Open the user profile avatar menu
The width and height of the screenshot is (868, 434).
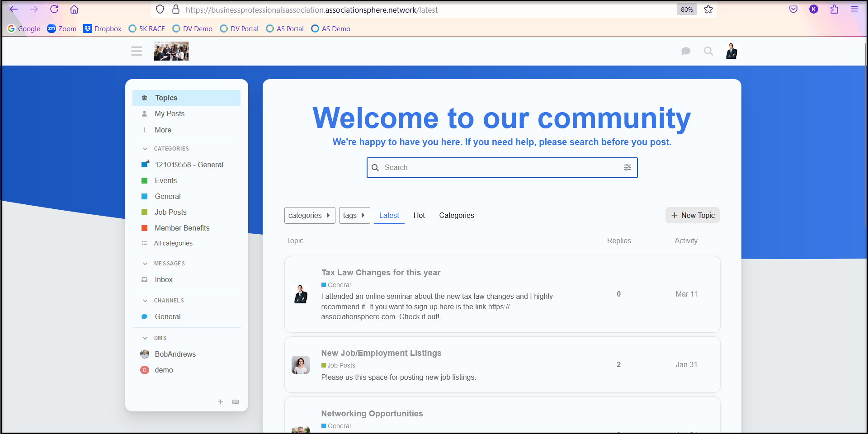coord(731,51)
